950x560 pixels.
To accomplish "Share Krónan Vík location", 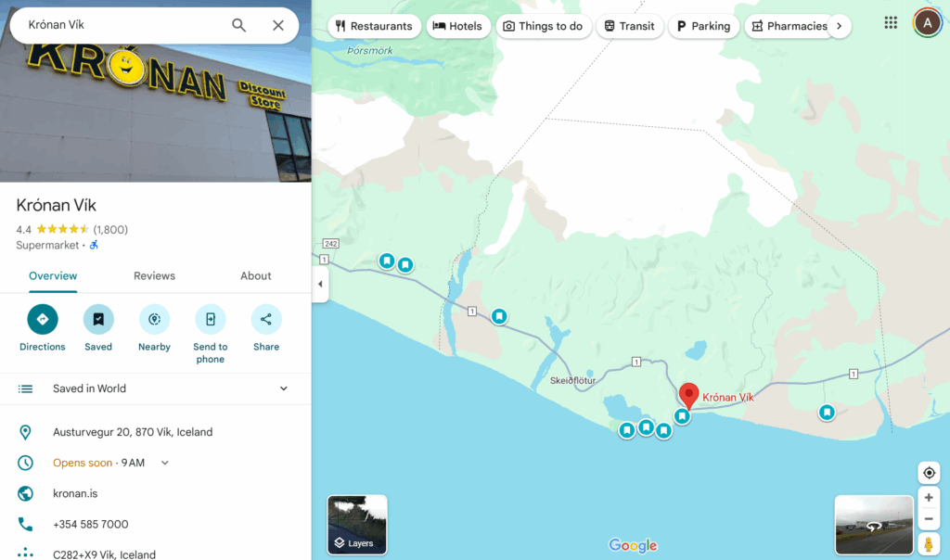I will [x=266, y=319].
